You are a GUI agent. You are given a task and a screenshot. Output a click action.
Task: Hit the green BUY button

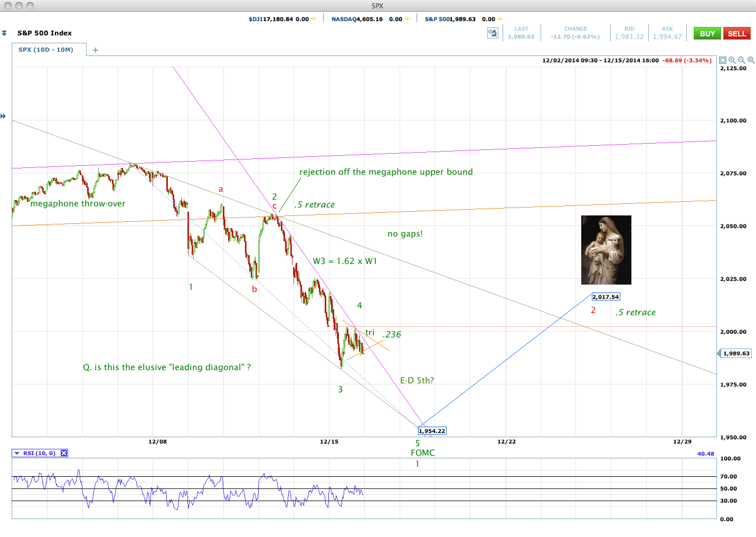pyautogui.click(x=707, y=33)
